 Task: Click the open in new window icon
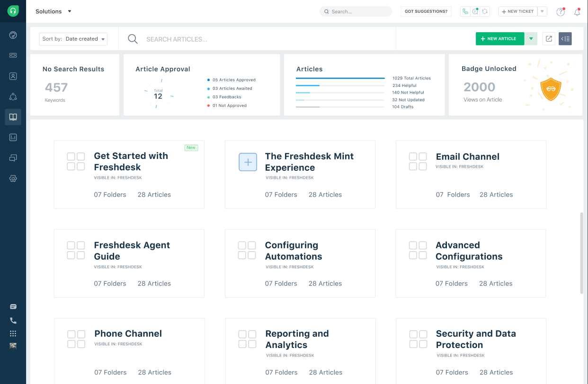point(549,39)
